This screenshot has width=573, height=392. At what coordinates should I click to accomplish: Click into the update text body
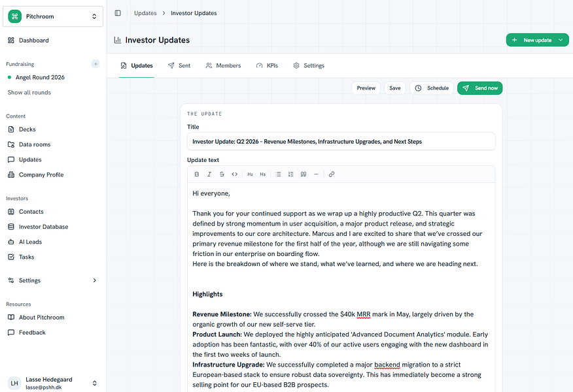tap(341, 288)
